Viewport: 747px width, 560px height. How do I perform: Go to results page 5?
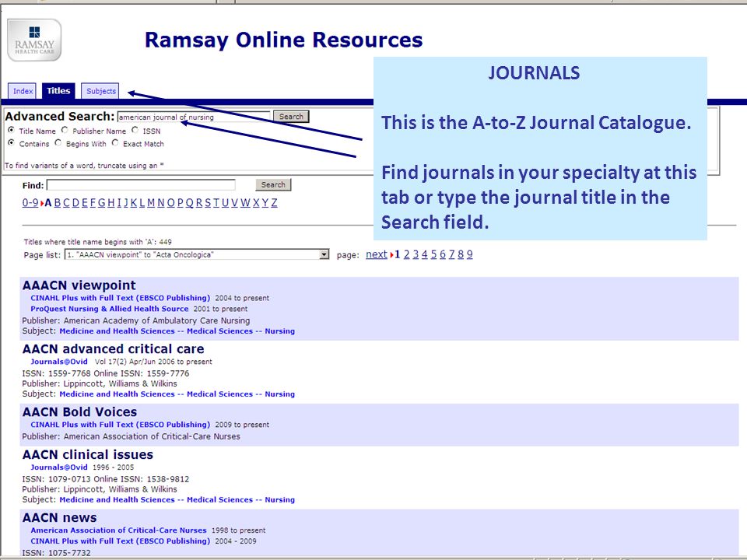coord(433,254)
